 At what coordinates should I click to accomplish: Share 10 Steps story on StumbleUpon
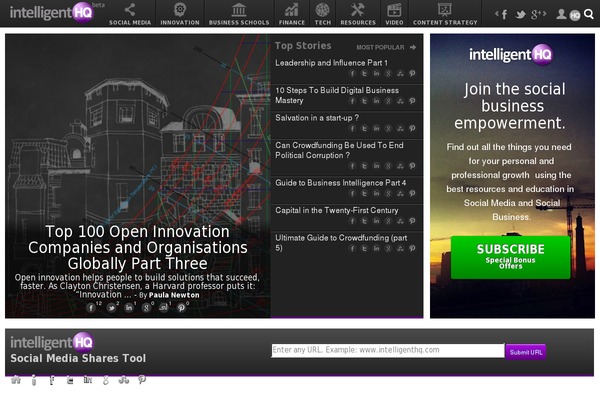(x=400, y=101)
